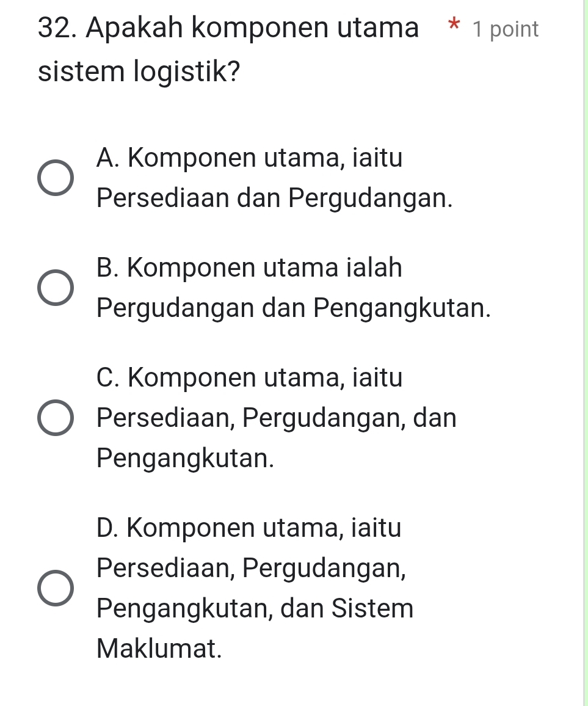The image size is (588, 706).
Task: Pick option D radio button
Action: click(x=55, y=589)
